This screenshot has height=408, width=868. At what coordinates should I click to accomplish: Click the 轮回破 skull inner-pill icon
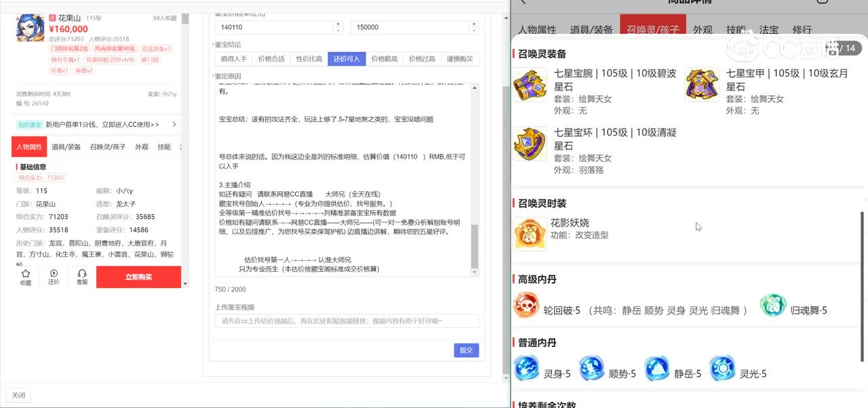526,306
